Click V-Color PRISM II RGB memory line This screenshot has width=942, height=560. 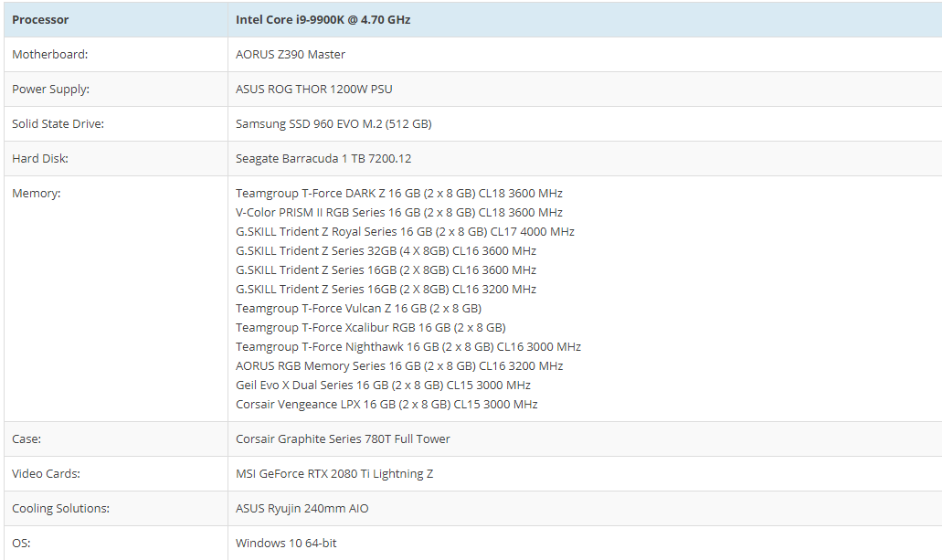(398, 212)
